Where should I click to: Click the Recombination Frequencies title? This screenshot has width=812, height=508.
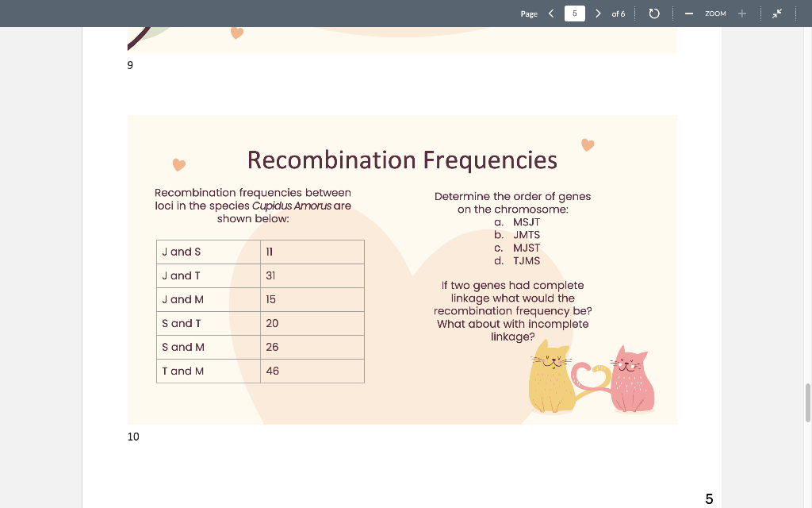click(x=402, y=160)
